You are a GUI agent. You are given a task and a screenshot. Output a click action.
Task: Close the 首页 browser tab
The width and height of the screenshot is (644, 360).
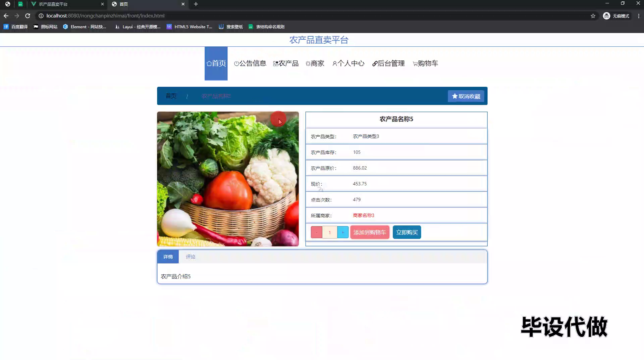click(183, 4)
